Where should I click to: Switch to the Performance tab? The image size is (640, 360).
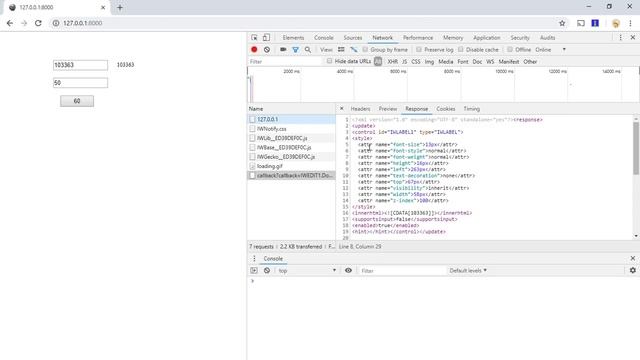[x=418, y=38]
